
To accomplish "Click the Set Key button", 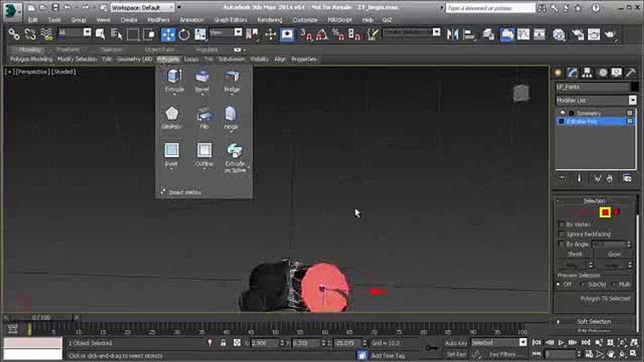I will 456,354.
